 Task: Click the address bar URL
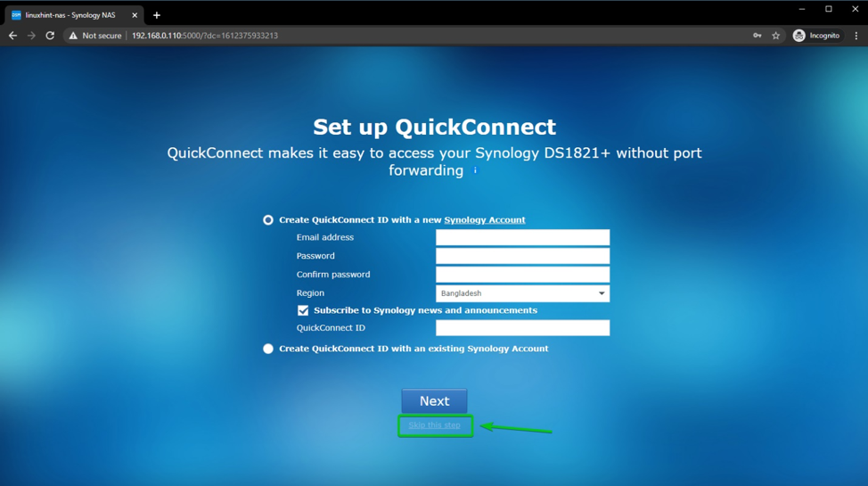click(205, 36)
